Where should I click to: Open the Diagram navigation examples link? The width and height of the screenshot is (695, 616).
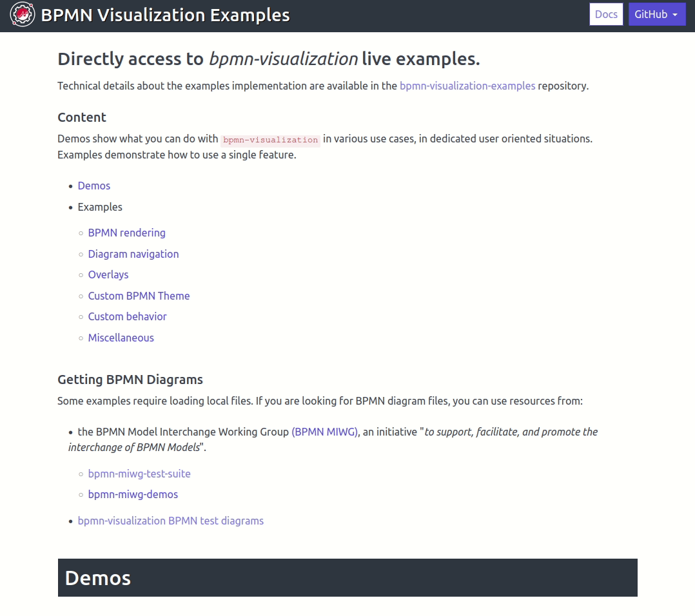click(133, 254)
